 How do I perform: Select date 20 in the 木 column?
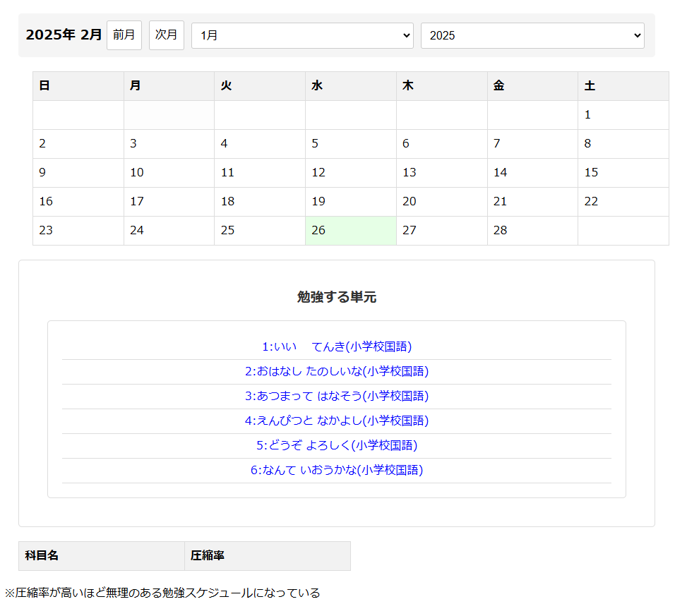coord(441,202)
